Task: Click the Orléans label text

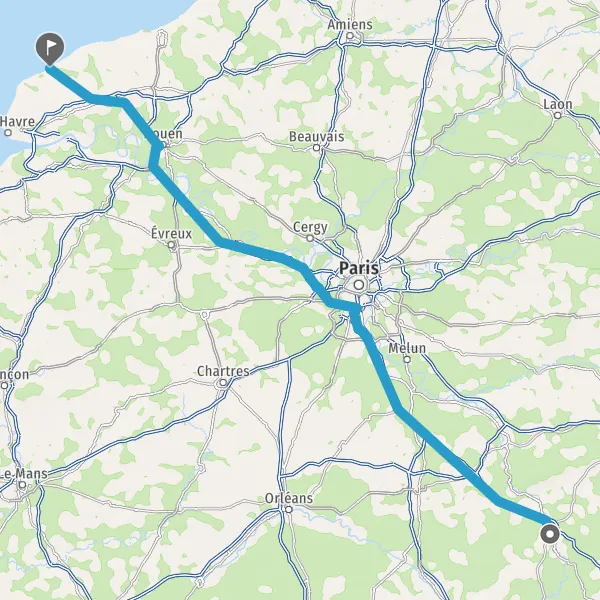Action: (289, 498)
